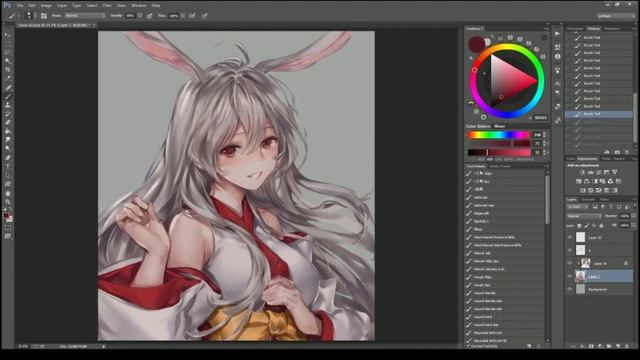The image size is (640, 360).
Task: Switch to the Mixer tab
Action: pos(500,126)
